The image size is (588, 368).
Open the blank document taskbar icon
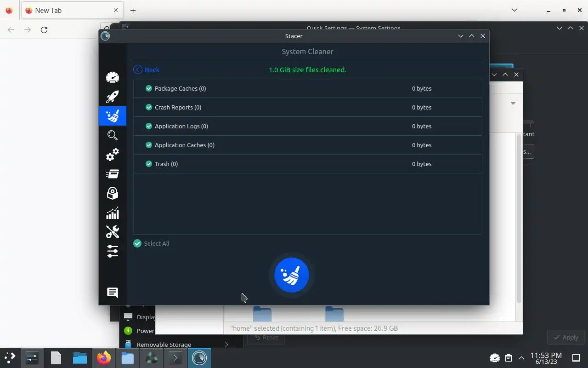point(56,357)
